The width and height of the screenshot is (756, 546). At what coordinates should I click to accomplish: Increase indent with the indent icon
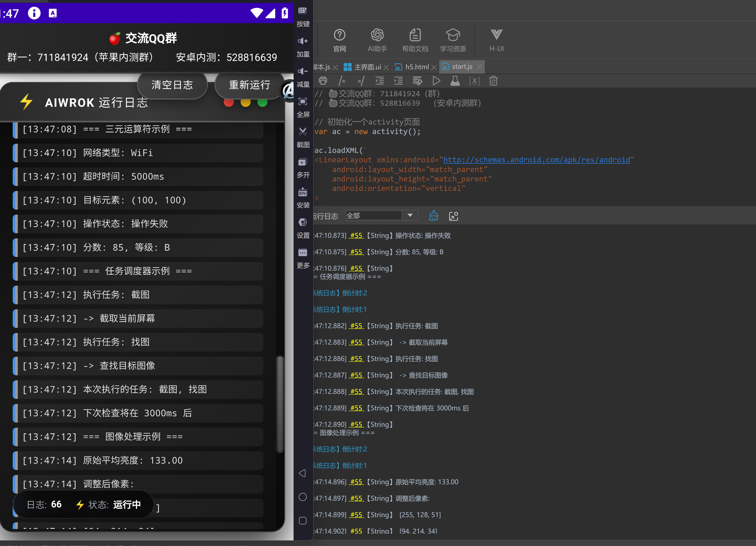point(398,81)
